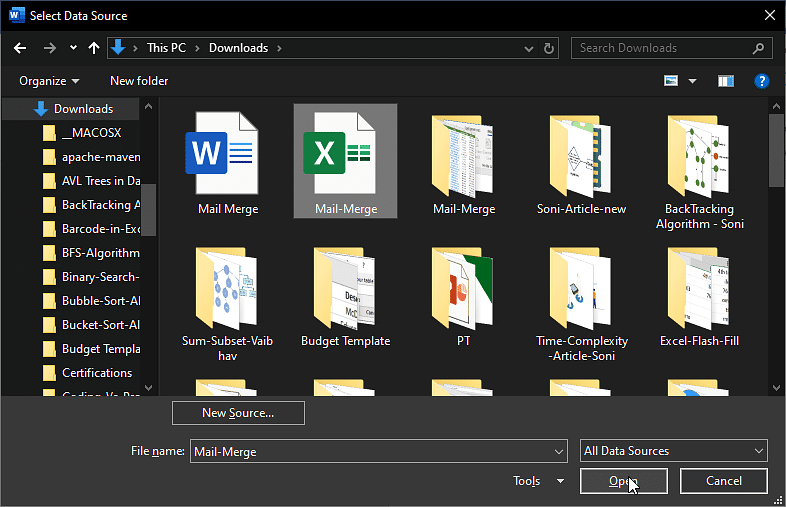Select the PT folder

click(x=464, y=295)
